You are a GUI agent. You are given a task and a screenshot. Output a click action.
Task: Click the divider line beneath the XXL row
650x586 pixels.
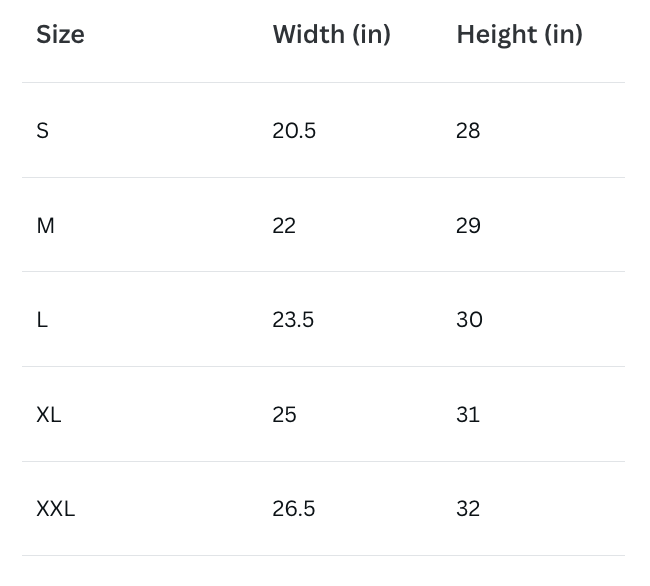(x=323, y=556)
